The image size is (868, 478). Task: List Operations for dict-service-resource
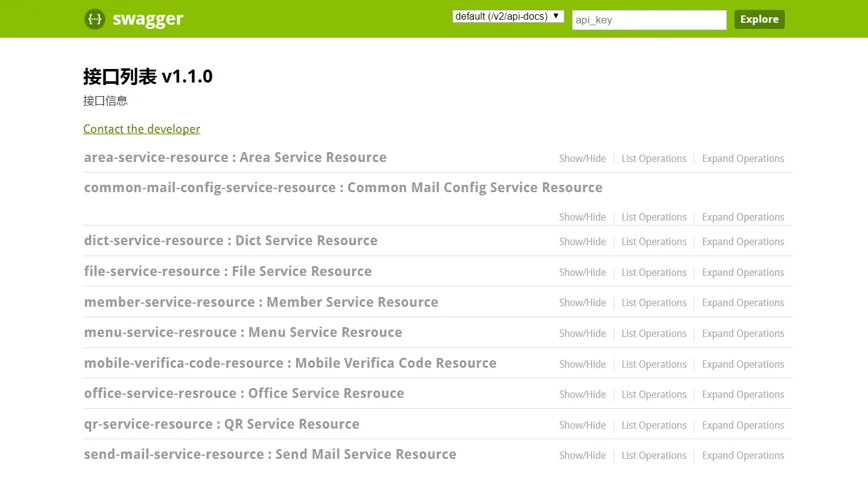[654, 241]
